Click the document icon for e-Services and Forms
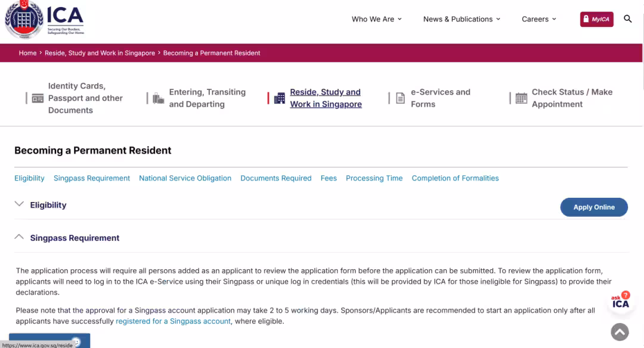644x348 pixels. click(x=401, y=98)
